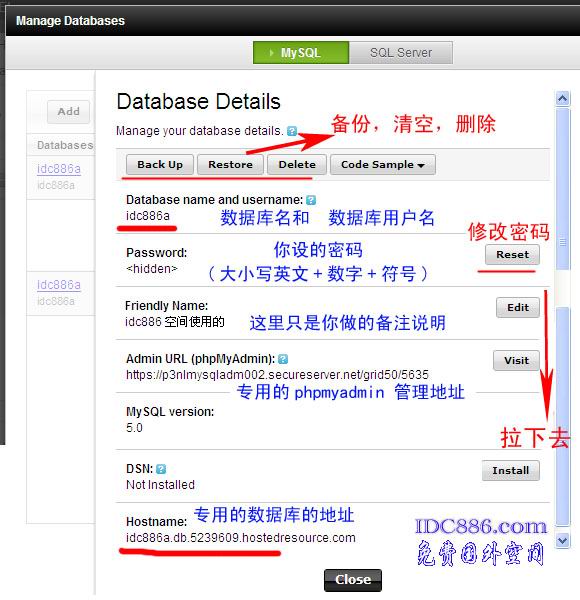Click help icon next to DSN label

[161, 469]
